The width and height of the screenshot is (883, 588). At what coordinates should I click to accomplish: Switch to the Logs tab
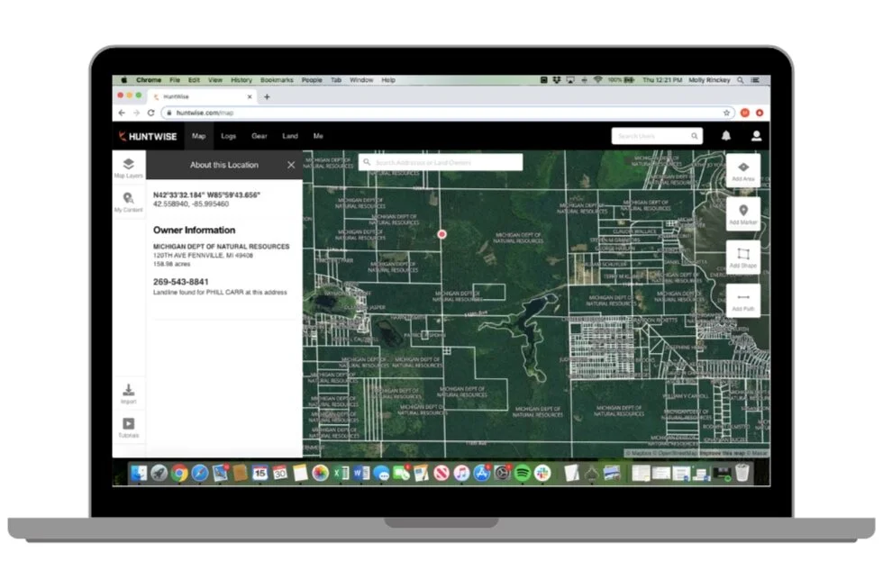tap(228, 136)
